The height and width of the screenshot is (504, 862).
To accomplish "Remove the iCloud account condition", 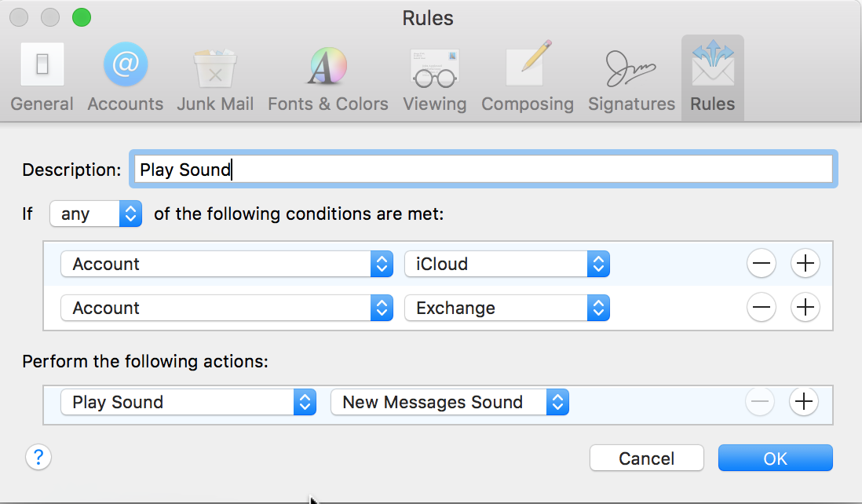I will click(761, 265).
